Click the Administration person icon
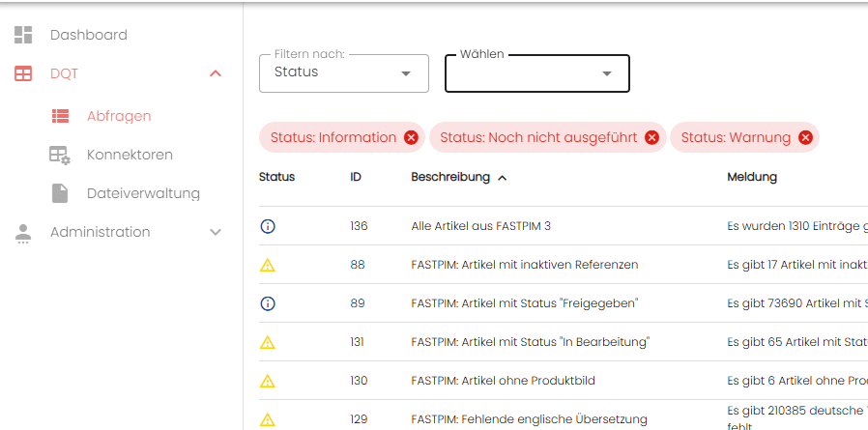Image resolution: width=868 pixels, height=430 pixels. pyautogui.click(x=23, y=234)
